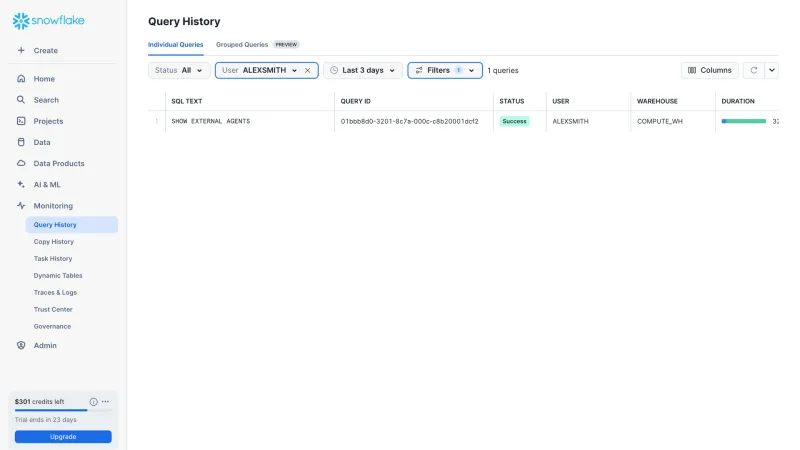Click the WAREHOUSE column header
800x450 pixels.
(x=657, y=101)
